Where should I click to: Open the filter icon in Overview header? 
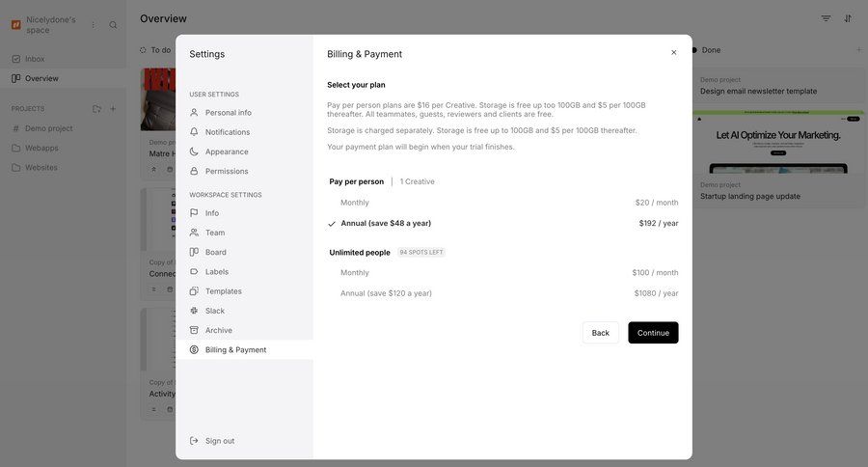[826, 18]
